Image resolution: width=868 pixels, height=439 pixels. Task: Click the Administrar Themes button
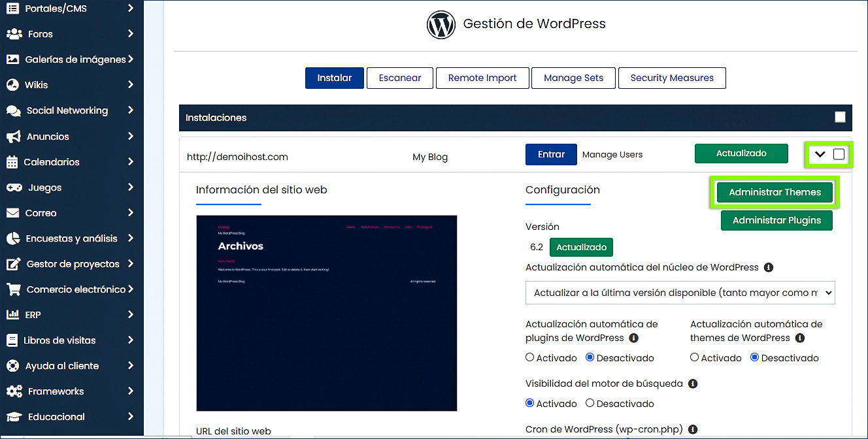pyautogui.click(x=775, y=193)
